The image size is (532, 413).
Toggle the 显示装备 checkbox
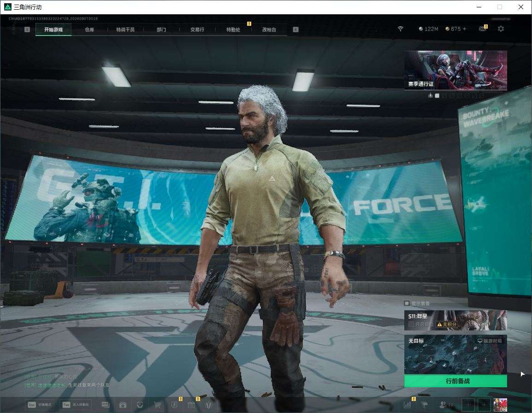pos(407,303)
